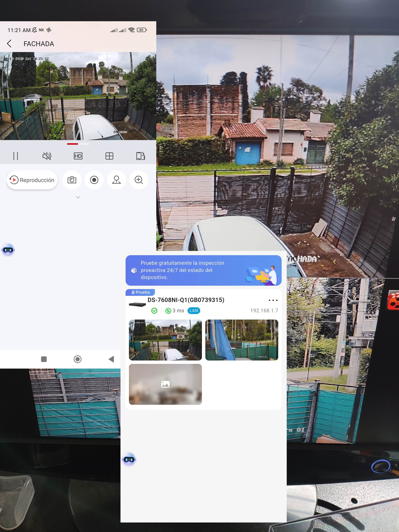Tap the FACHADA title text
This screenshot has width=399, height=532.
(39, 44)
